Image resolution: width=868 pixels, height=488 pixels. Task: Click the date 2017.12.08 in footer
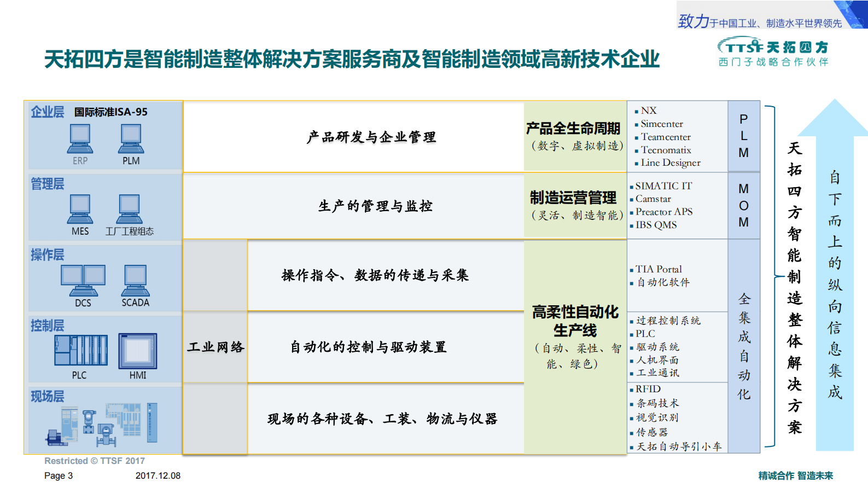coord(158,475)
